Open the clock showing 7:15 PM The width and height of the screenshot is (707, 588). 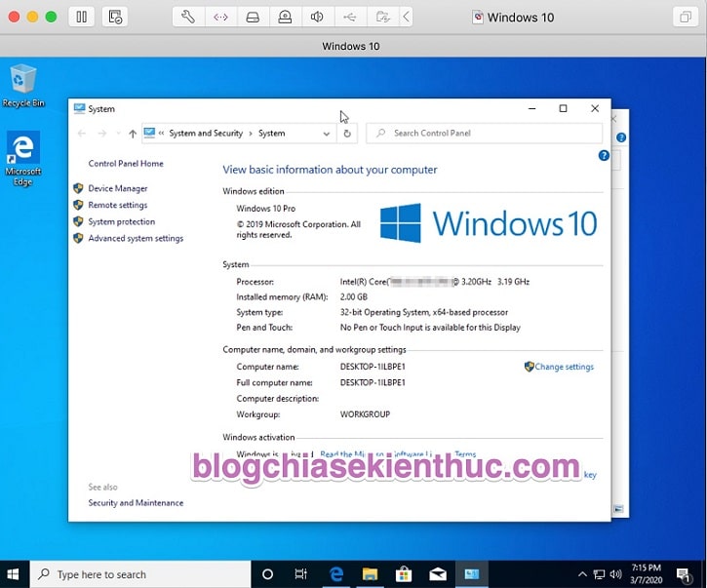tap(647, 573)
